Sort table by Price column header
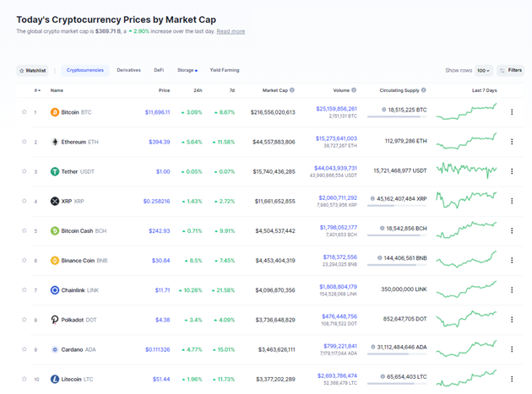The height and width of the screenshot is (394, 532). tap(164, 90)
